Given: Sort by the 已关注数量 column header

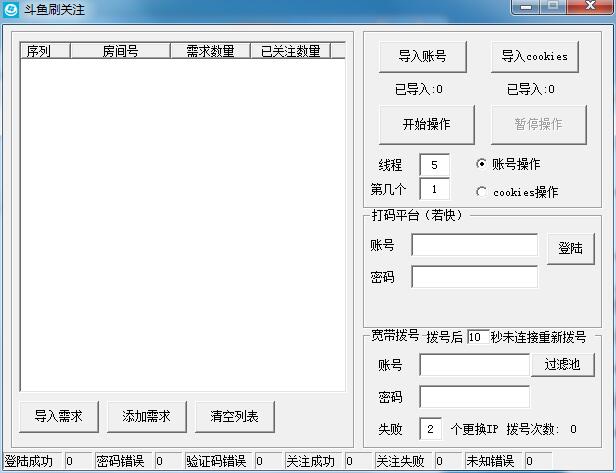Looking at the screenshot, I should [291, 51].
